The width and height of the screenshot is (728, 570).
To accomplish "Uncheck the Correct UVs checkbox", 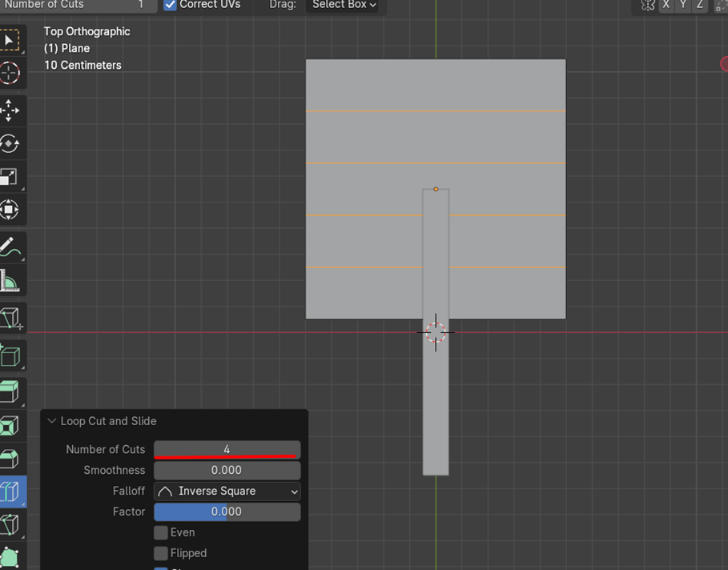I will [x=171, y=5].
